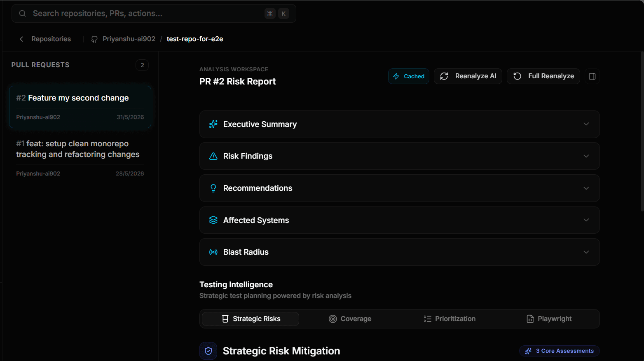The width and height of the screenshot is (644, 361).
Task: Expand Executive Summary with its chevron
Action: (586, 124)
